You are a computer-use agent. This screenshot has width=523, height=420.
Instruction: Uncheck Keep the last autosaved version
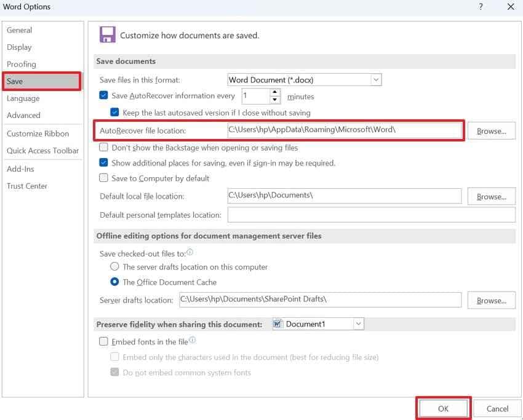[x=114, y=113]
